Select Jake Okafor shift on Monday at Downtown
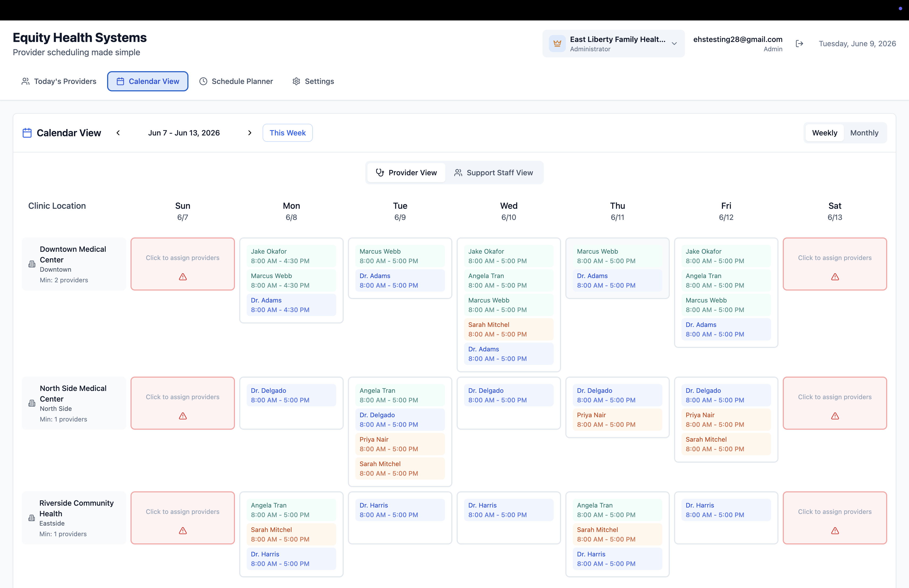The height and width of the screenshot is (588, 909). tap(291, 256)
